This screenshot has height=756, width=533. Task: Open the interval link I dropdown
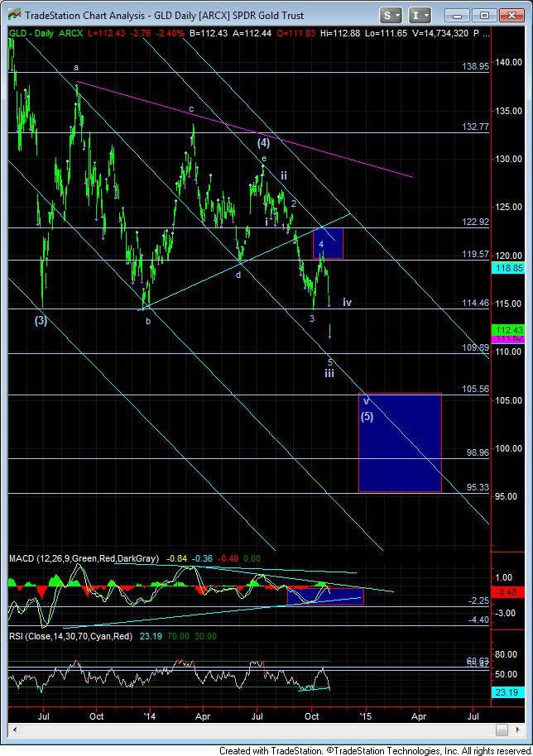420,15
